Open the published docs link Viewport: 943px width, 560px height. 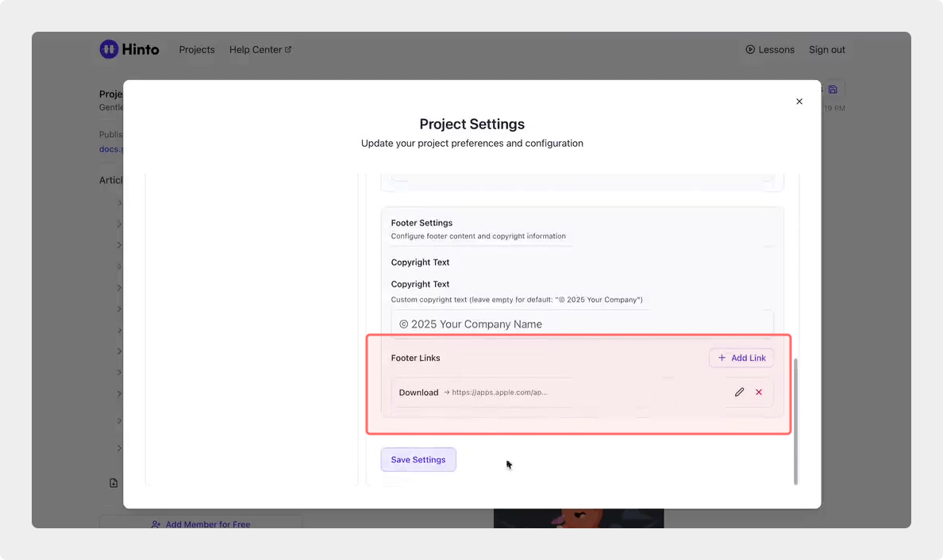tap(111, 149)
